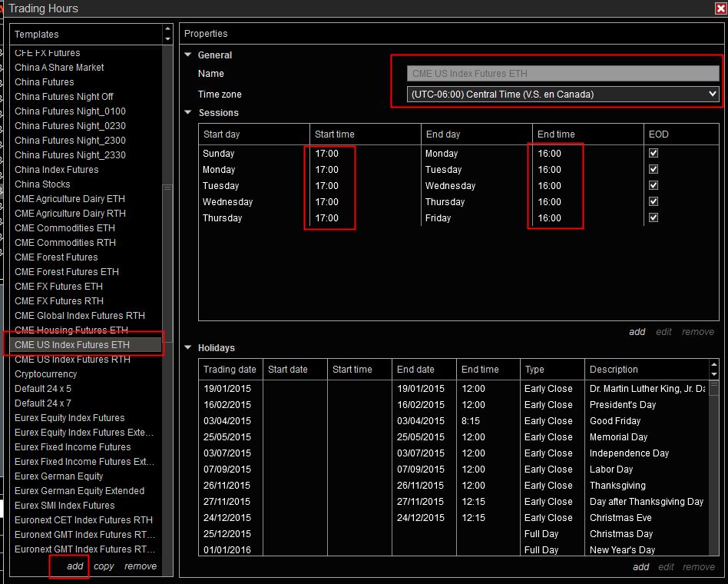Toggle EOD checkbox for Sunday session
Screen dimensions: 728x584
point(654,154)
